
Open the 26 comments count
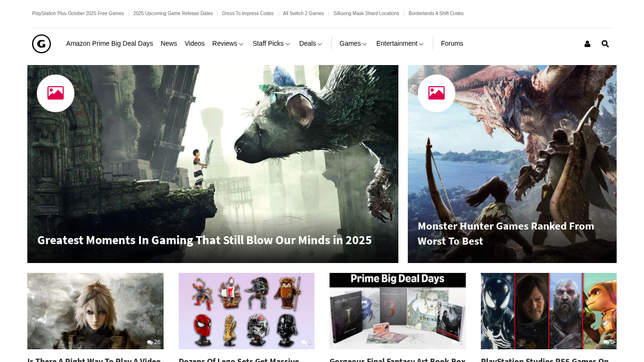coord(154,342)
